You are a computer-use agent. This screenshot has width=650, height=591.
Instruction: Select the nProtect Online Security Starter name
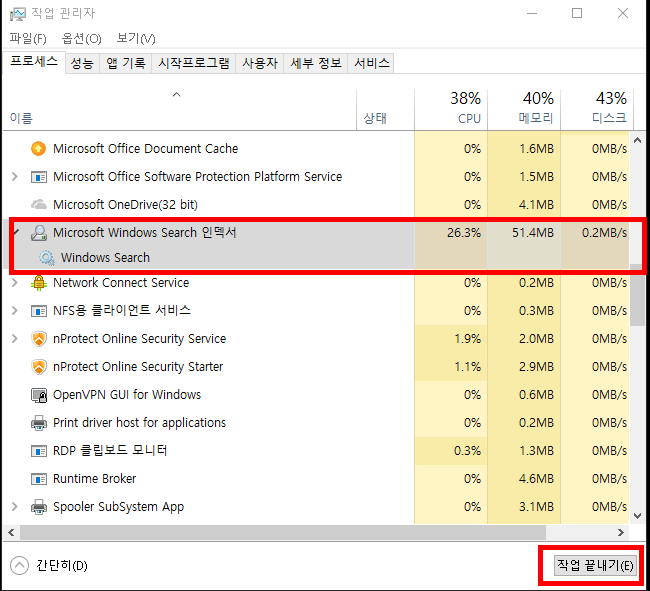coord(138,367)
